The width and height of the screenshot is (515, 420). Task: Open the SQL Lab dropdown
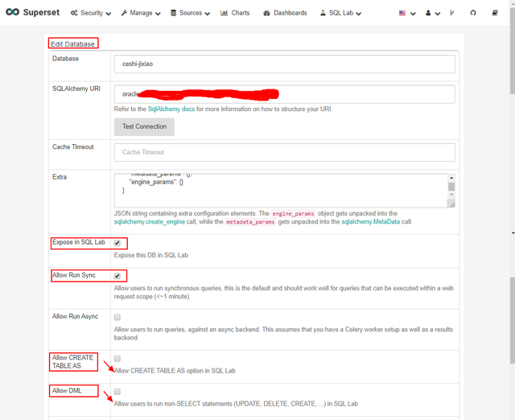pyautogui.click(x=340, y=13)
